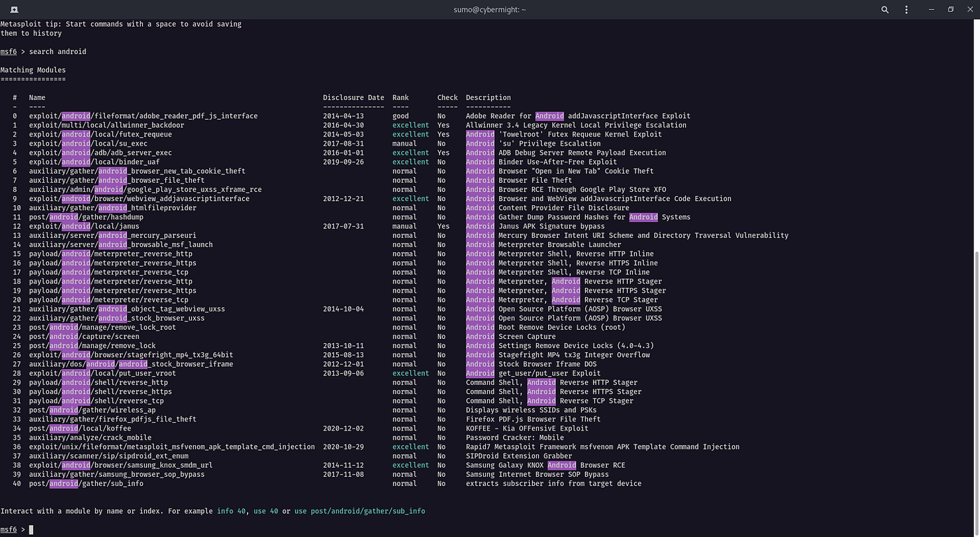Select payload/android/meterpreter_reverse_http inline payload

point(111,253)
